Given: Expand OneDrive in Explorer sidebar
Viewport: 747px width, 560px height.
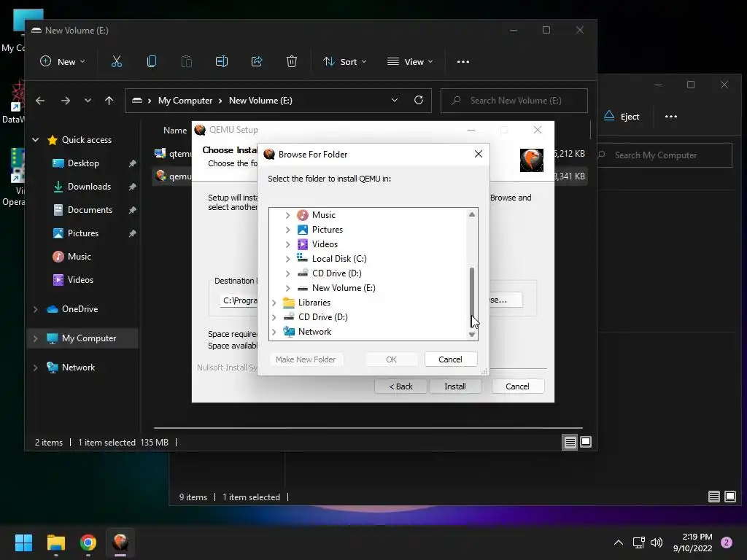Looking at the screenshot, I should (35, 309).
